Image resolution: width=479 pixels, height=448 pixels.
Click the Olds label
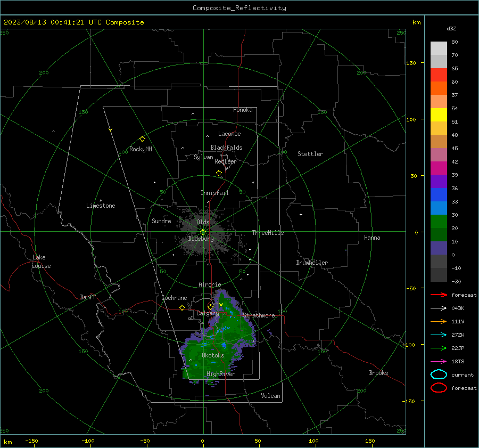pyautogui.click(x=203, y=222)
